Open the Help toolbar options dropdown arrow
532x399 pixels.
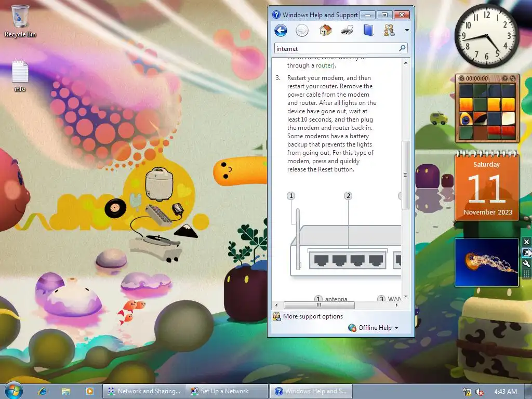point(407,30)
